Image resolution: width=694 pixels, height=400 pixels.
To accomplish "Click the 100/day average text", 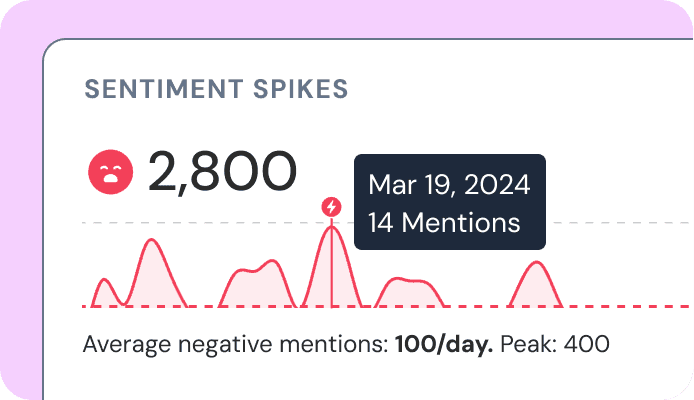I will point(444,344).
